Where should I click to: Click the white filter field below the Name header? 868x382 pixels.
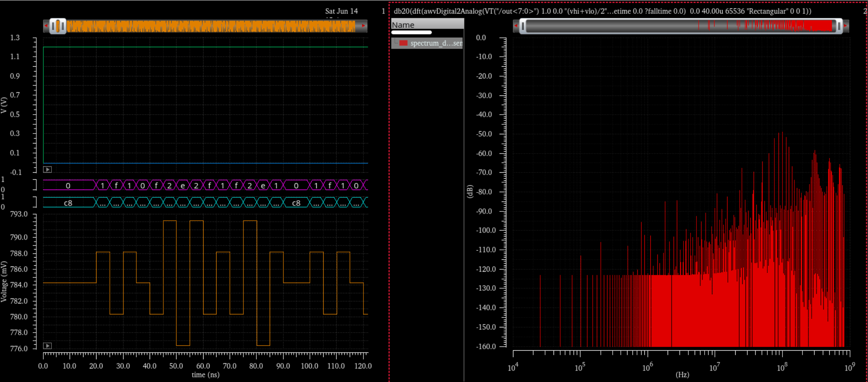[x=411, y=32]
